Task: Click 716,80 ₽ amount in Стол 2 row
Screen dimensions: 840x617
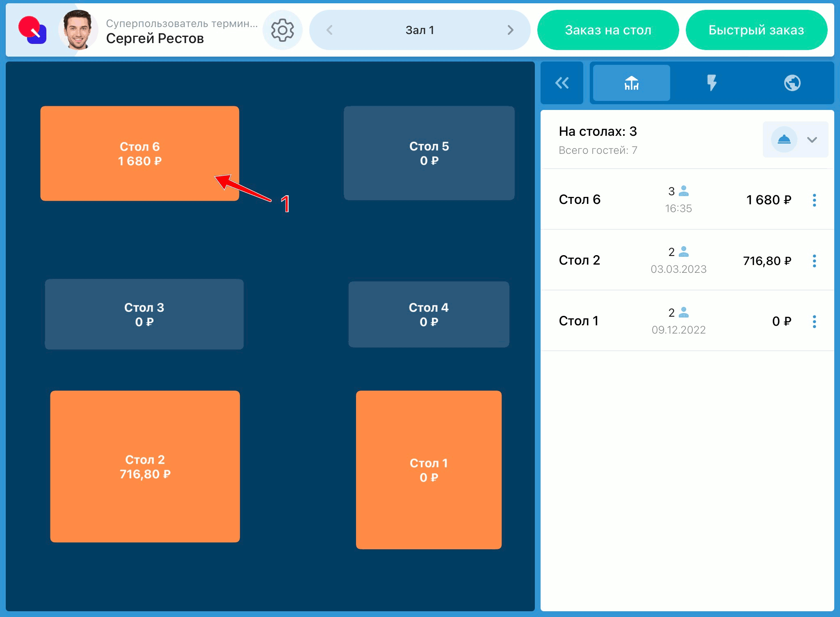Action: click(767, 261)
